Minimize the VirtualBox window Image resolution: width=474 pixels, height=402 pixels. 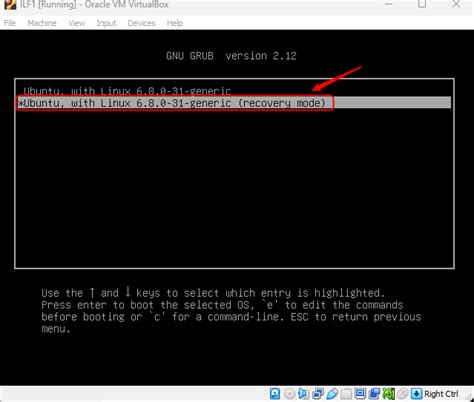[389, 4]
